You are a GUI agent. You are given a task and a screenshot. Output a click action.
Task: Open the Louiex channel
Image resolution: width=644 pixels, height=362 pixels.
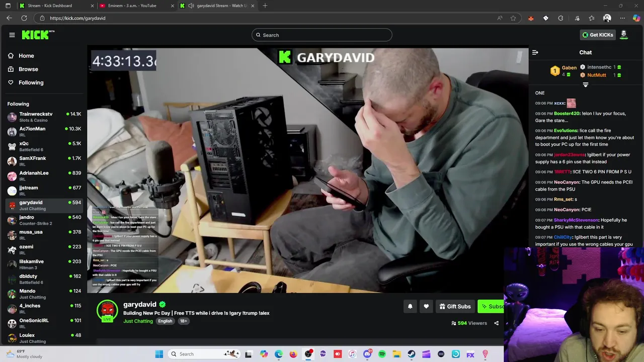pos(44,338)
